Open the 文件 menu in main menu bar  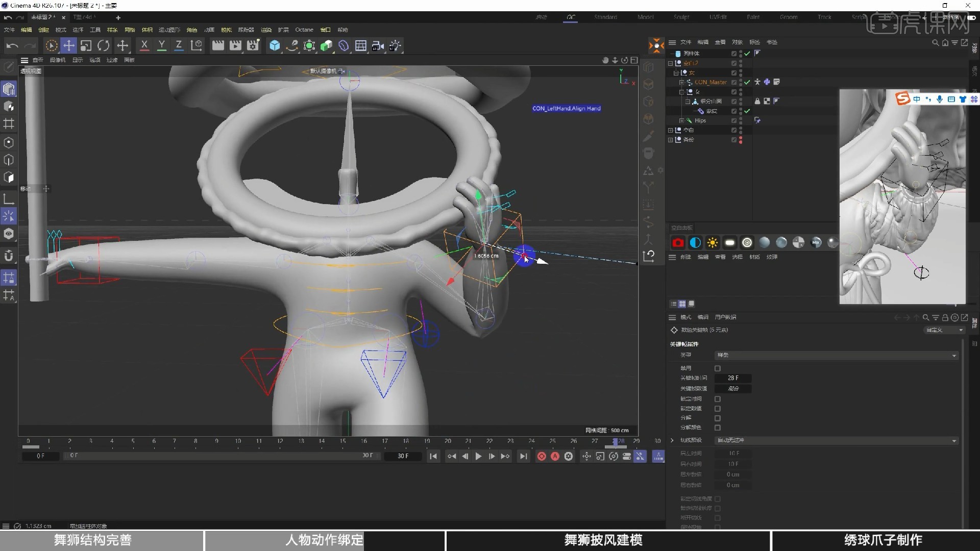pos(9,30)
